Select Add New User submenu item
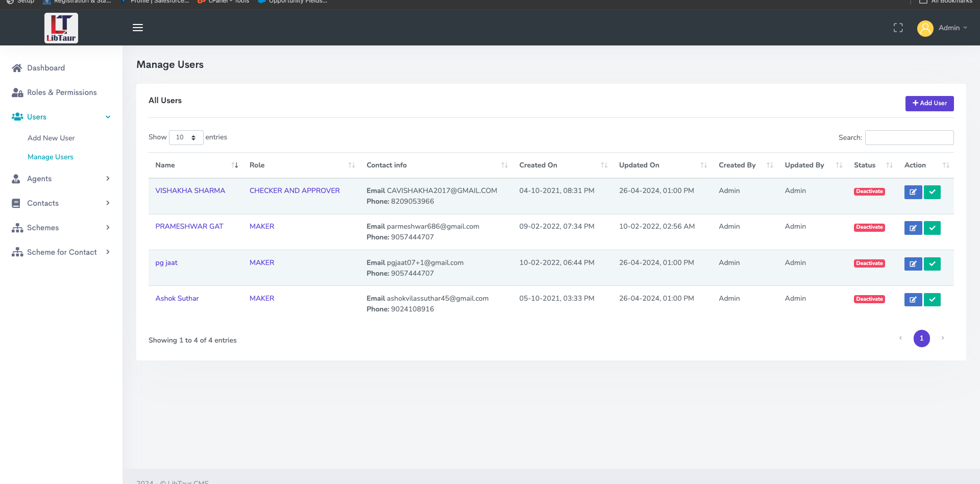The height and width of the screenshot is (484, 980). (x=51, y=138)
